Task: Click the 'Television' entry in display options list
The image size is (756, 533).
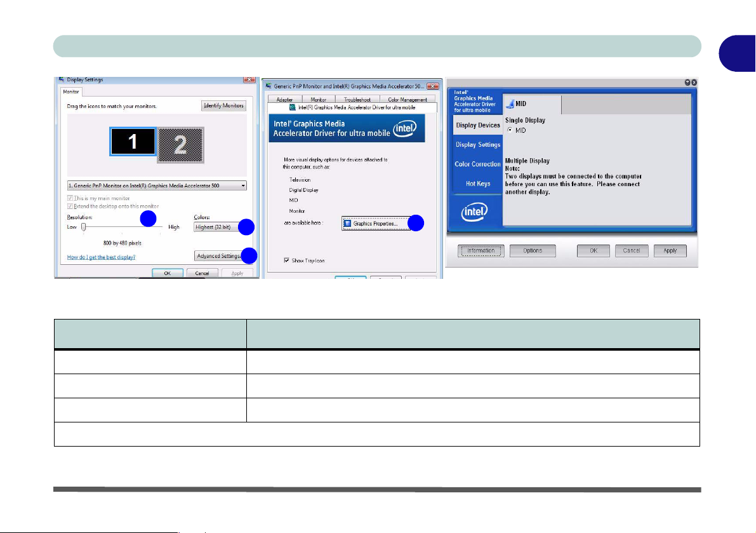Action: pos(300,180)
